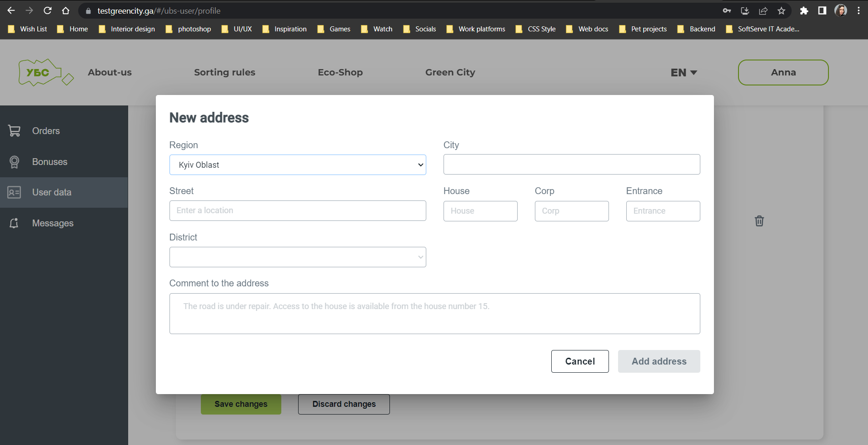Click the profile avatar in the browser toolbar
Viewport: 868px width, 445px height.
coord(842,10)
